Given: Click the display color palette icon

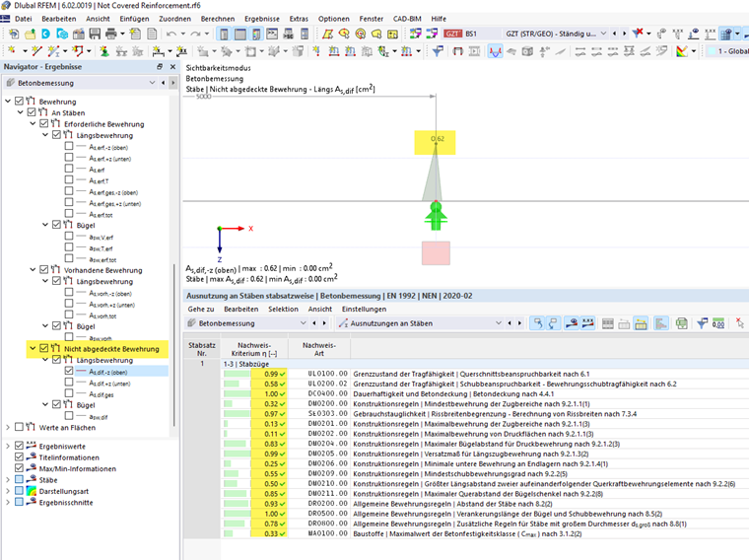Looking at the screenshot, I should (x=682, y=51).
